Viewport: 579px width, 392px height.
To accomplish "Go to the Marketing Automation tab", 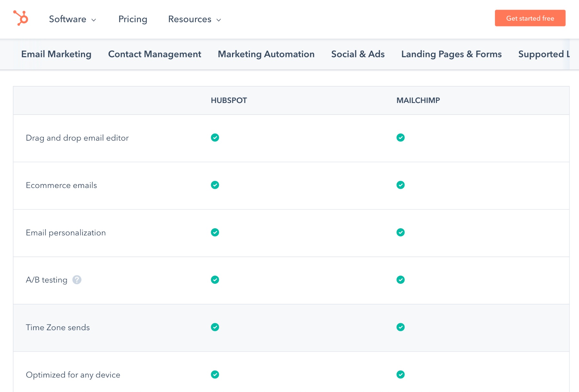I will (266, 54).
